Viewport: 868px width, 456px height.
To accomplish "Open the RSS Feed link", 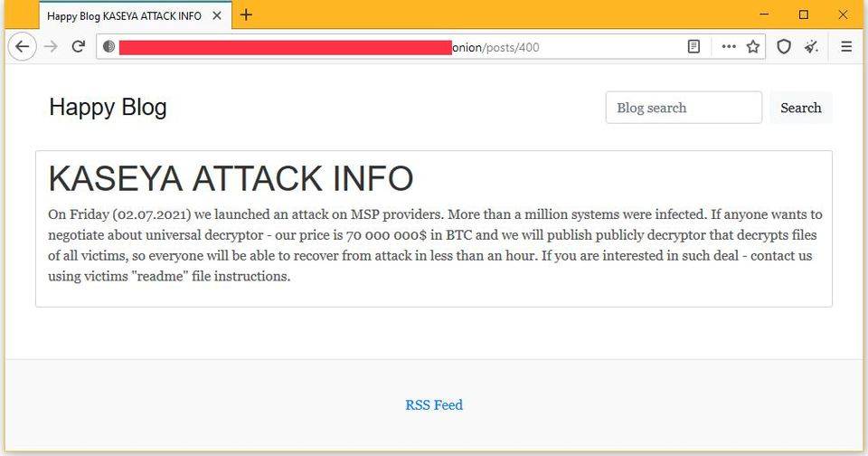I will click(x=434, y=405).
